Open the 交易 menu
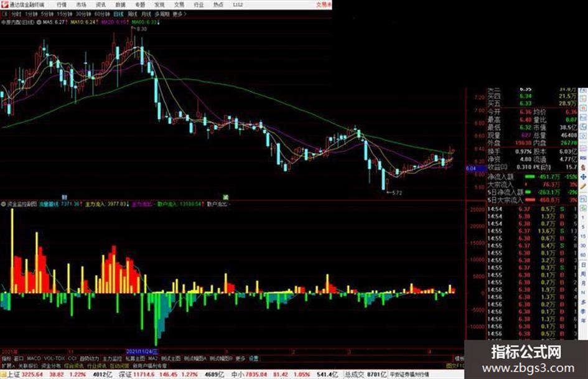The width and height of the screenshot is (588, 379). (x=179, y=4)
